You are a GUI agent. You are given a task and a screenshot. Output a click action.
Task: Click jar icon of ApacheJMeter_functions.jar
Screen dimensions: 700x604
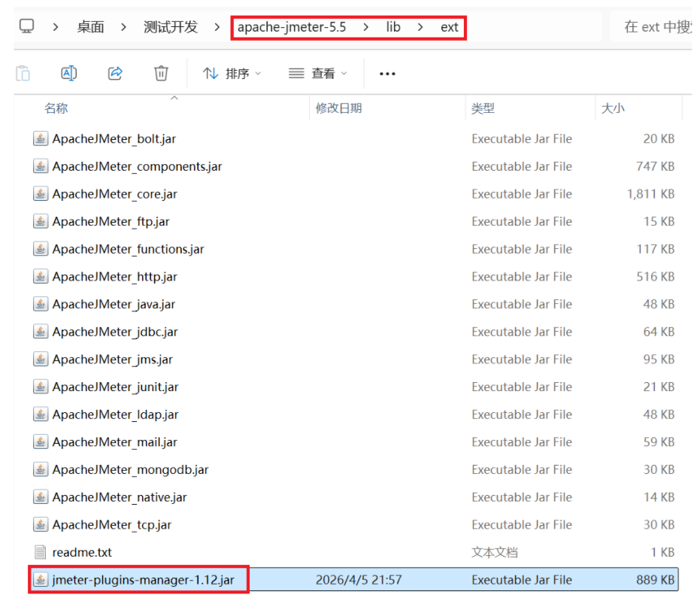[x=41, y=249]
